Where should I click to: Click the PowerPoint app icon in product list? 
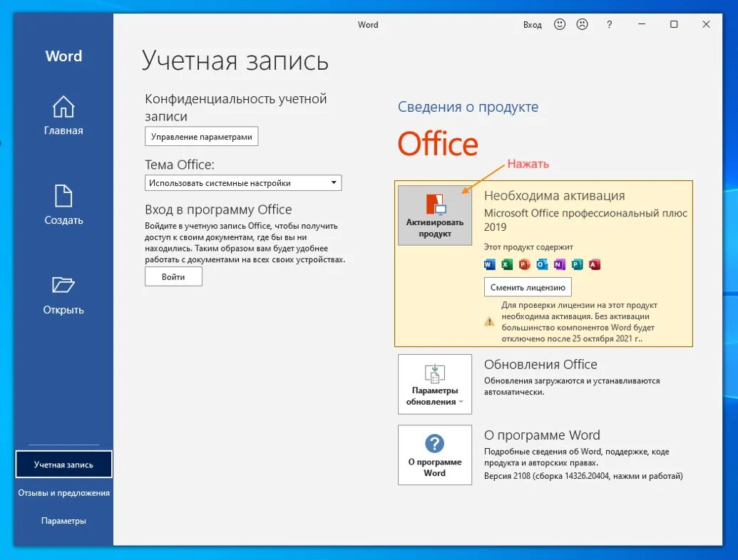pos(524,264)
